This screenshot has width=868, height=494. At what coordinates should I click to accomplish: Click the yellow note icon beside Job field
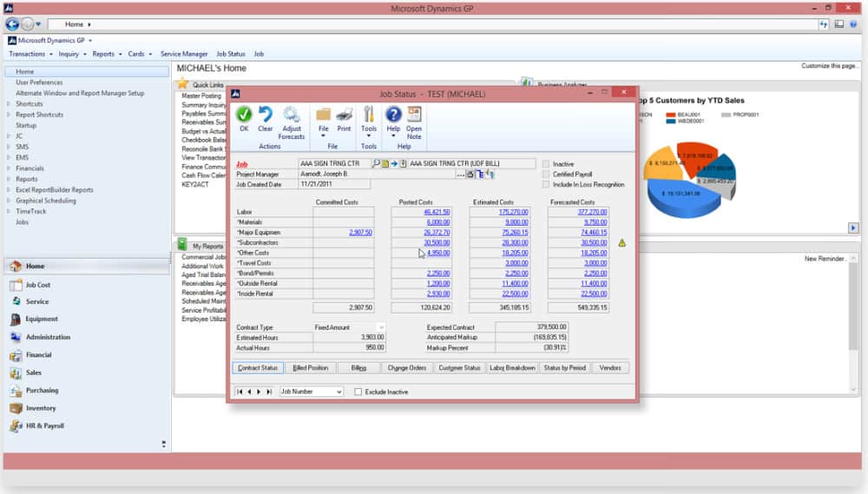385,163
